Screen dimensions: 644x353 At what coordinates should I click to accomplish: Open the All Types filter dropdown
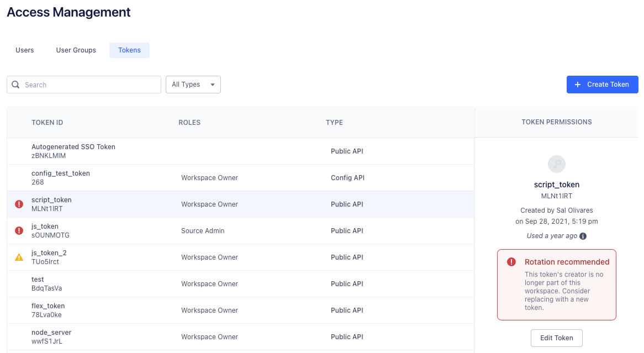click(193, 84)
